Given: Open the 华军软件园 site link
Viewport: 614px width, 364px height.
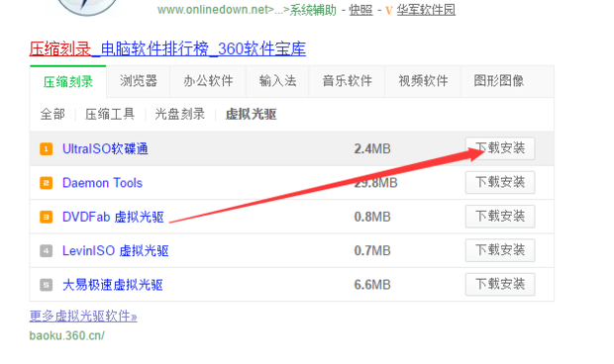Looking at the screenshot, I should pos(426,10).
